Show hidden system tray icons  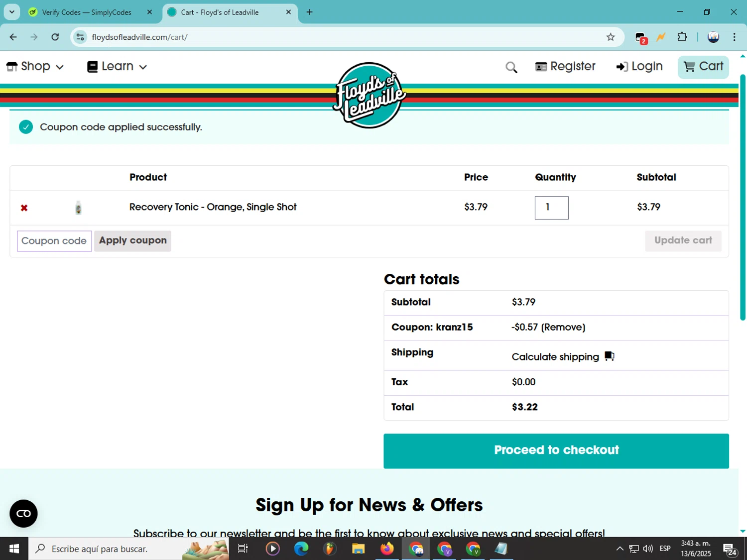(x=620, y=549)
